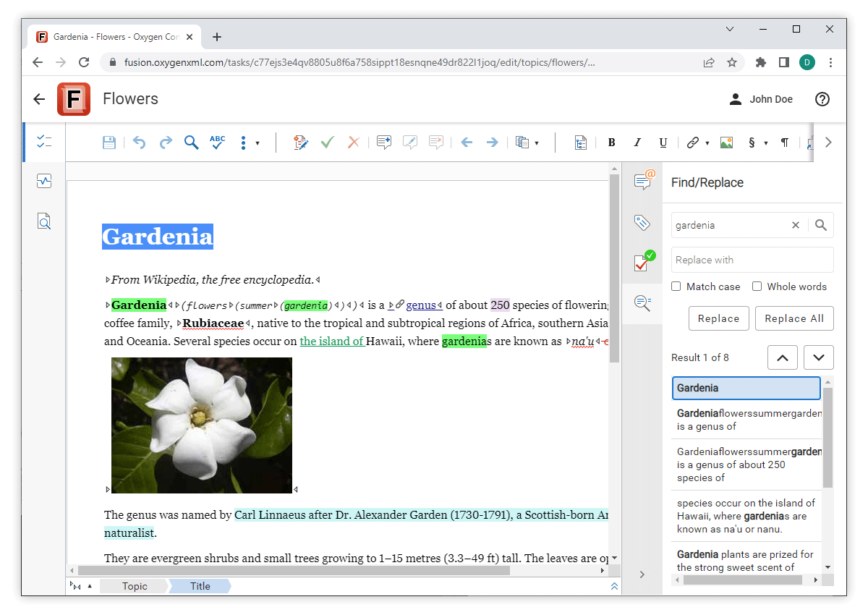The image size is (868, 615).
Task: Toggle underline formatting
Action: [663, 143]
